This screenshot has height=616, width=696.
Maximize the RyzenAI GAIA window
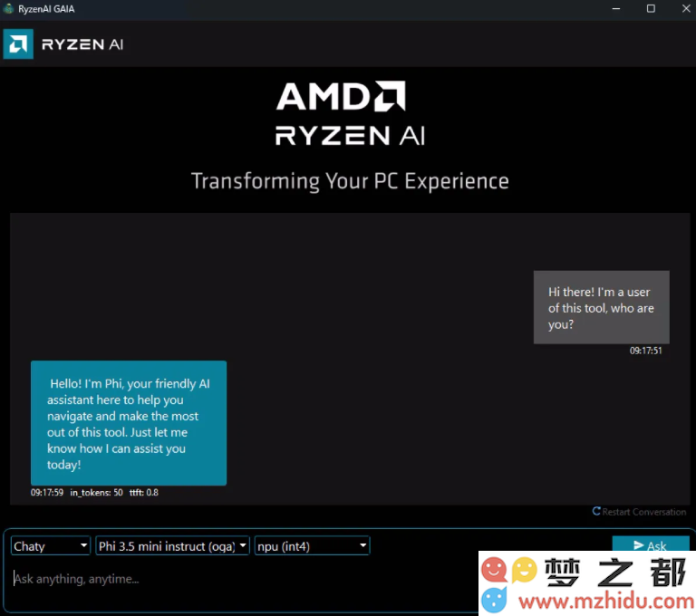651,9
